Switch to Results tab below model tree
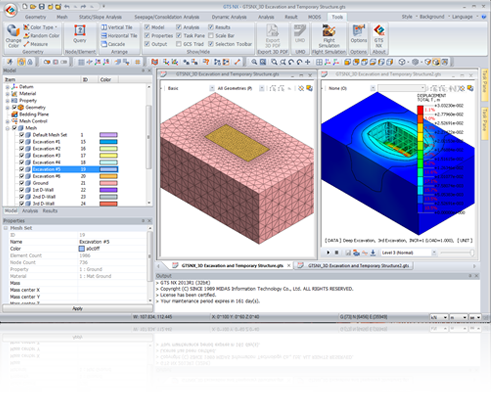Viewport: 491px width, 400px height. [x=50, y=211]
